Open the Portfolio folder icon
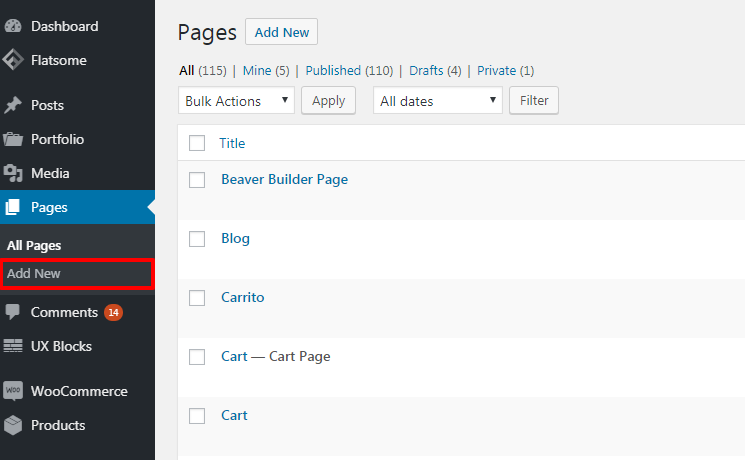745x460 pixels. (x=13, y=139)
